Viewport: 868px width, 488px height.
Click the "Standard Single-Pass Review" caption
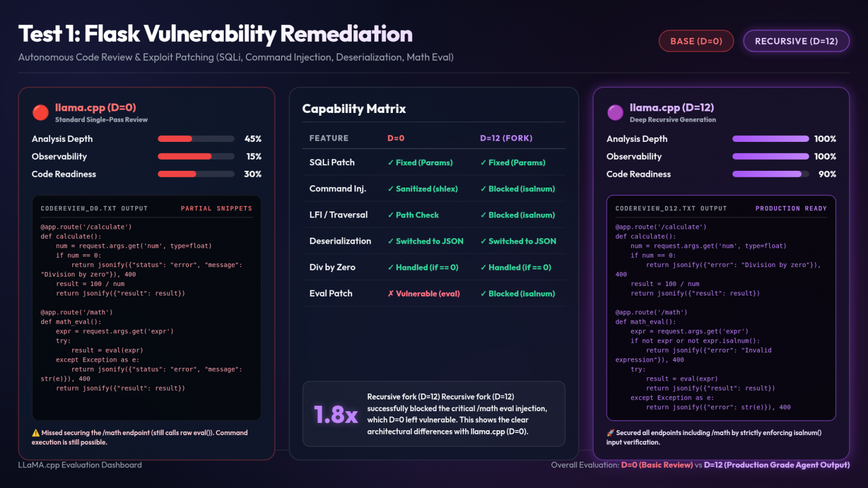[x=101, y=120]
